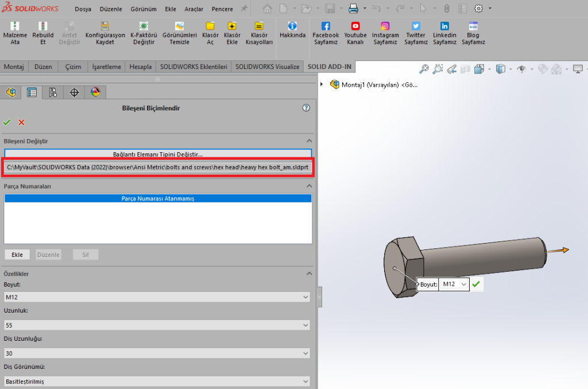Click Bağlantı Elemanı Tipini Değiştir button
Viewport: 588px width, 389px height.
click(x=158, y=154)
